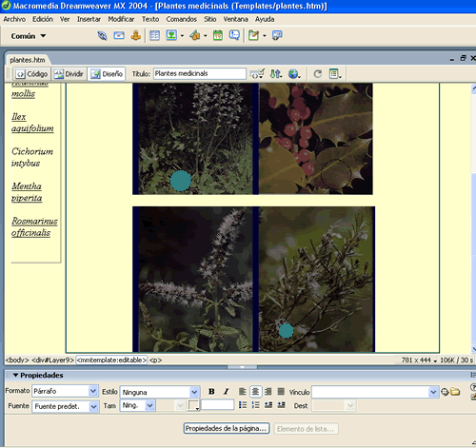Click the Tag Chooser icon
The width and height of the screenshot is (476, 448).
277,35
